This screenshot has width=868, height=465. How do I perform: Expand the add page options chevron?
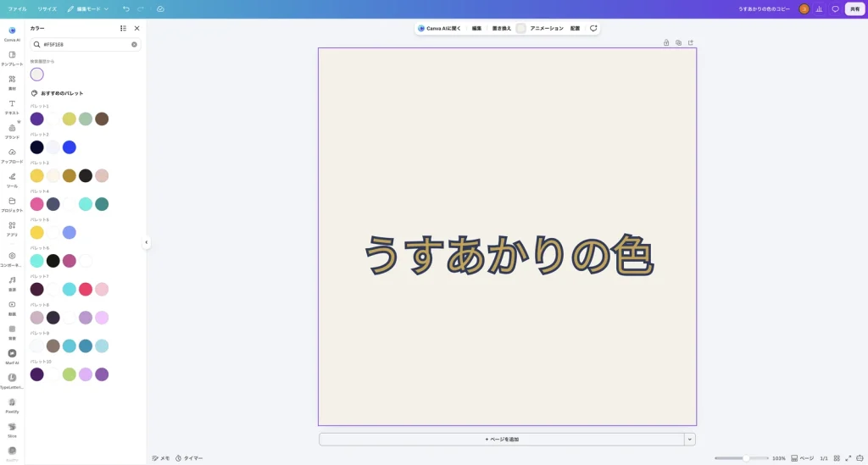point(690,440)
